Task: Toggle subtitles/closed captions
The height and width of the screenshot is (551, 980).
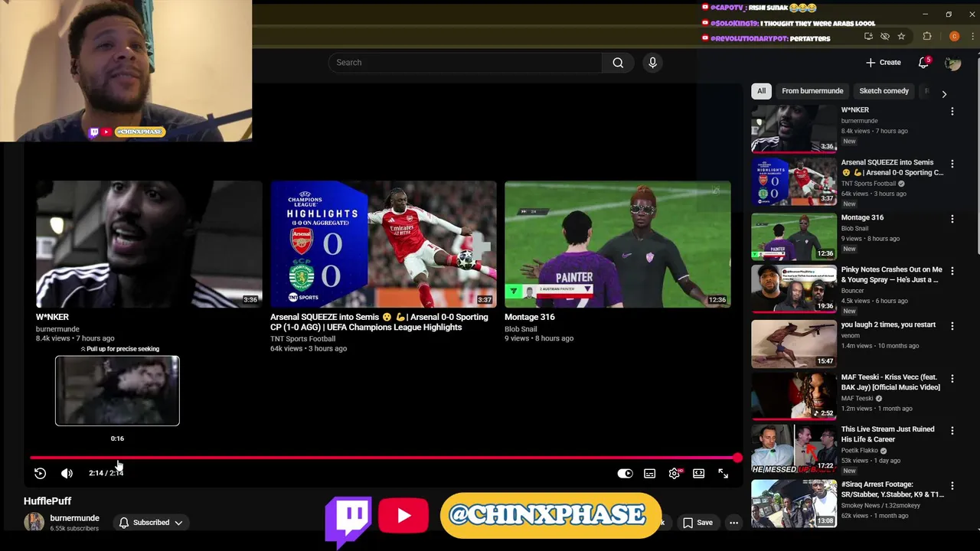Action: coord(649,474)
